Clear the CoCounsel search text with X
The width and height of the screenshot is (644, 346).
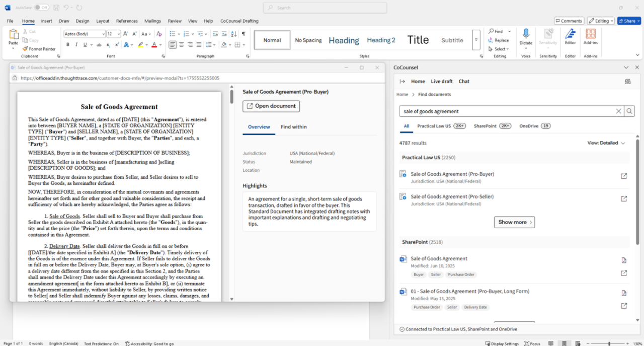point(619,111)
